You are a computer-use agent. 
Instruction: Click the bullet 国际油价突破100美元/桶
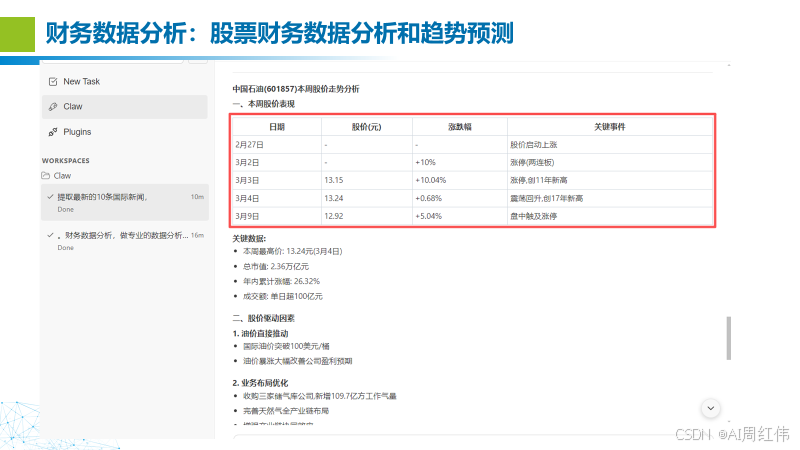pos(286,346)
